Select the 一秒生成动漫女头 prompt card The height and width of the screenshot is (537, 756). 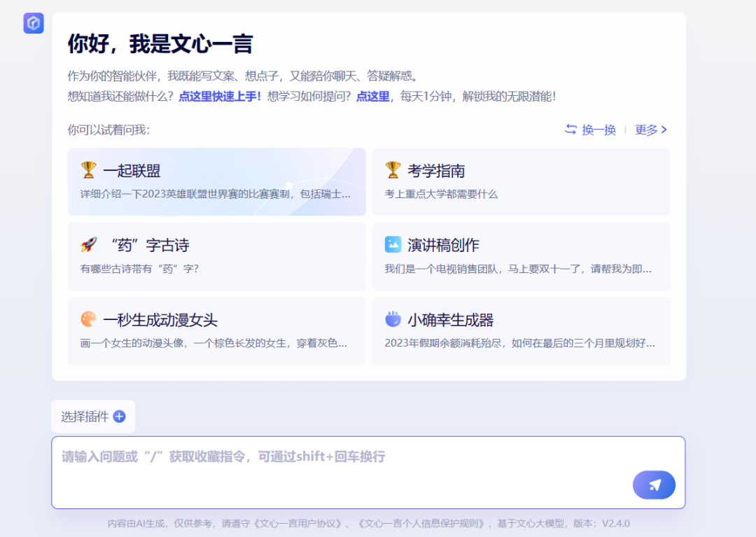[217, 331]
